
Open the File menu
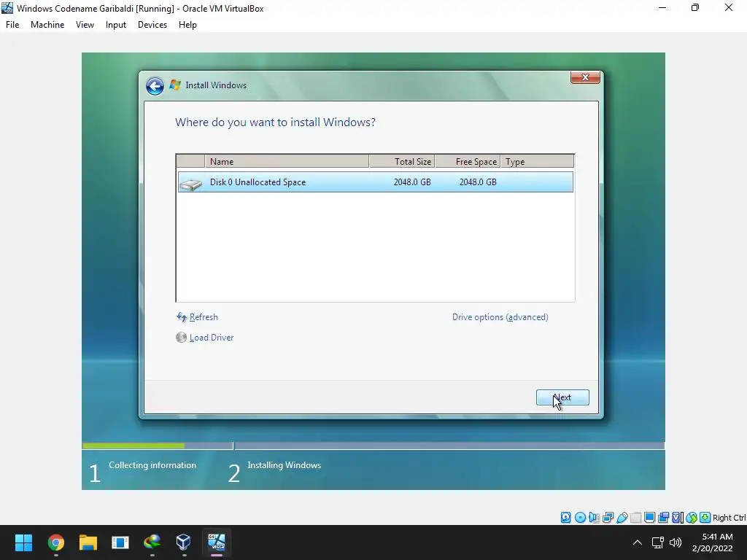click(x=12, y=25)
